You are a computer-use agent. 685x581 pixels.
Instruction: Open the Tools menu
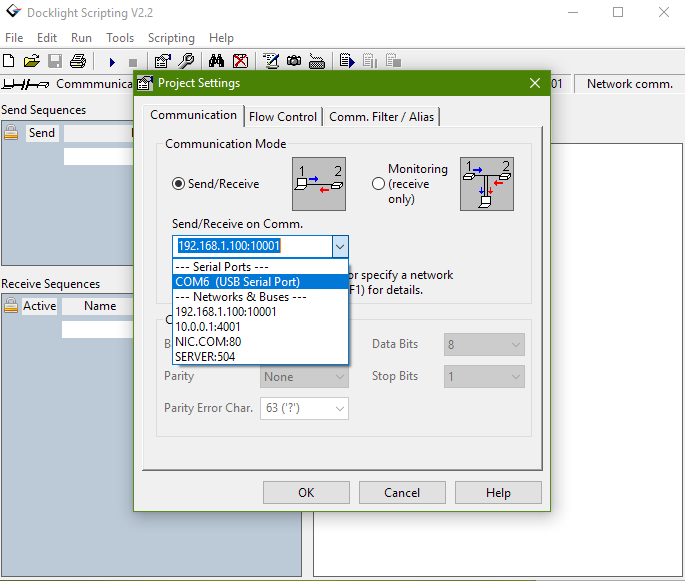click(120, 38)
